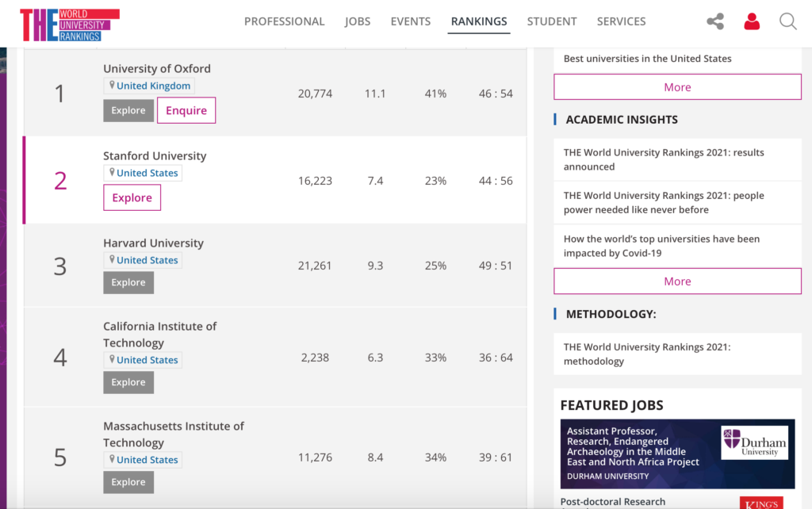Click Harvard's student count 21,261
The image size is (812, 509).
pyautogui.click(x=315, y=266)
